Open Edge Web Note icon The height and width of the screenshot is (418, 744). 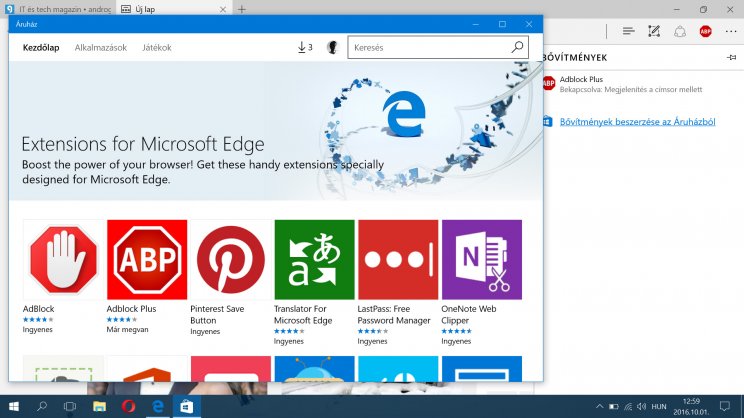tap(654, 31)
